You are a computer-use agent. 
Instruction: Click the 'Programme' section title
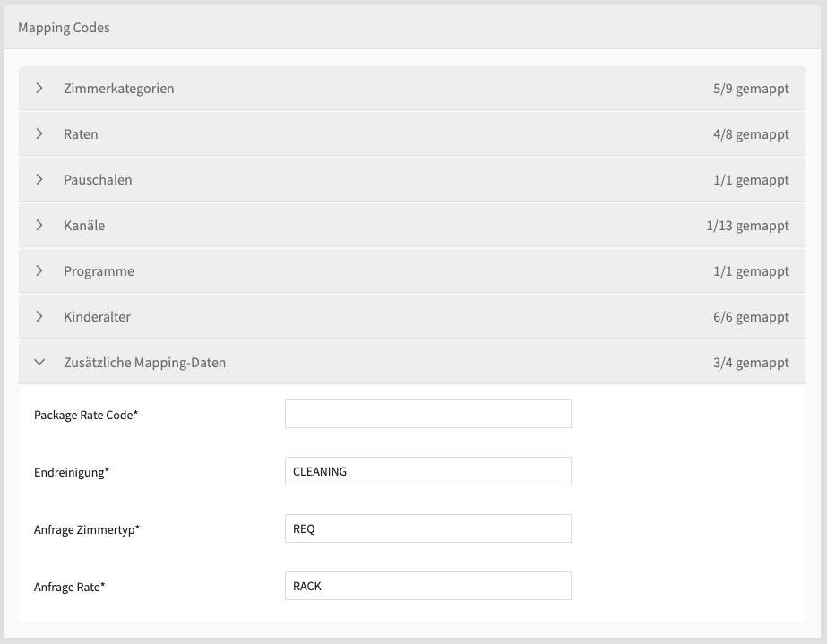click(x=99, y=271)
